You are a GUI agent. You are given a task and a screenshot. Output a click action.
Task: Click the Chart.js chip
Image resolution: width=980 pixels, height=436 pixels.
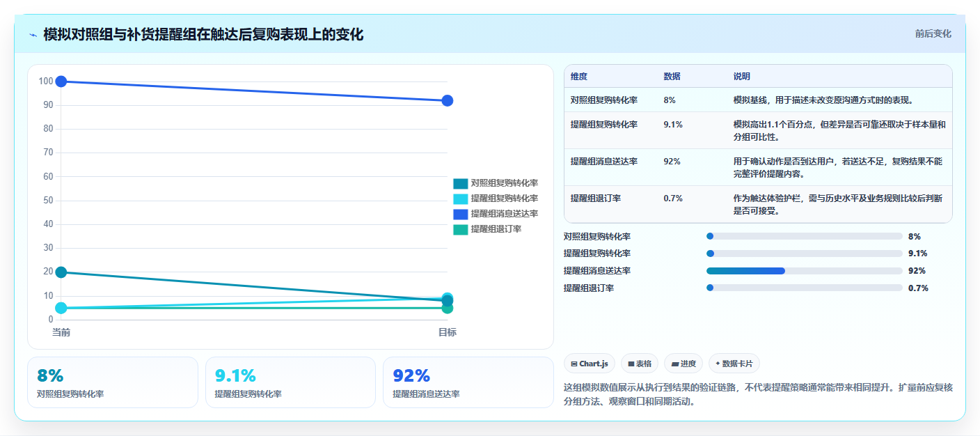click(589, 364)
